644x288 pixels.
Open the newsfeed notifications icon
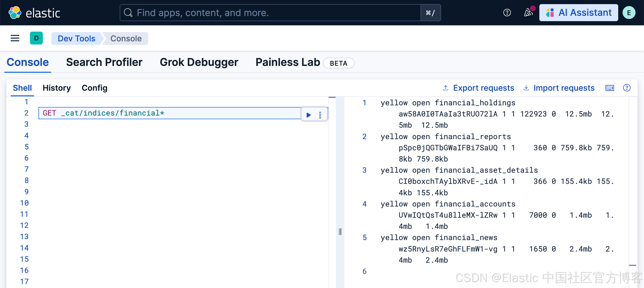coord(528,13)
